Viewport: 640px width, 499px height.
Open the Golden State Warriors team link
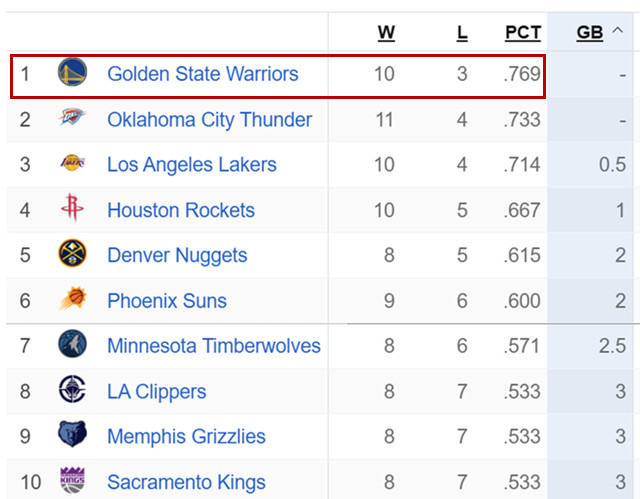pos(203,74)
